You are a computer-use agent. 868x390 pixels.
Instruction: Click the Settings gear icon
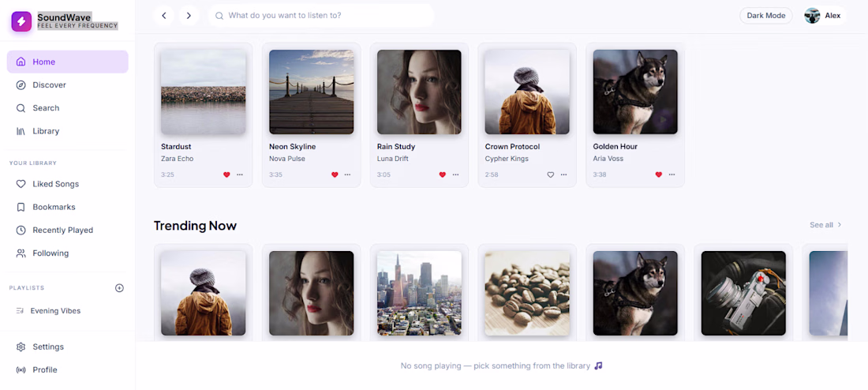click(x=21, y=347)
